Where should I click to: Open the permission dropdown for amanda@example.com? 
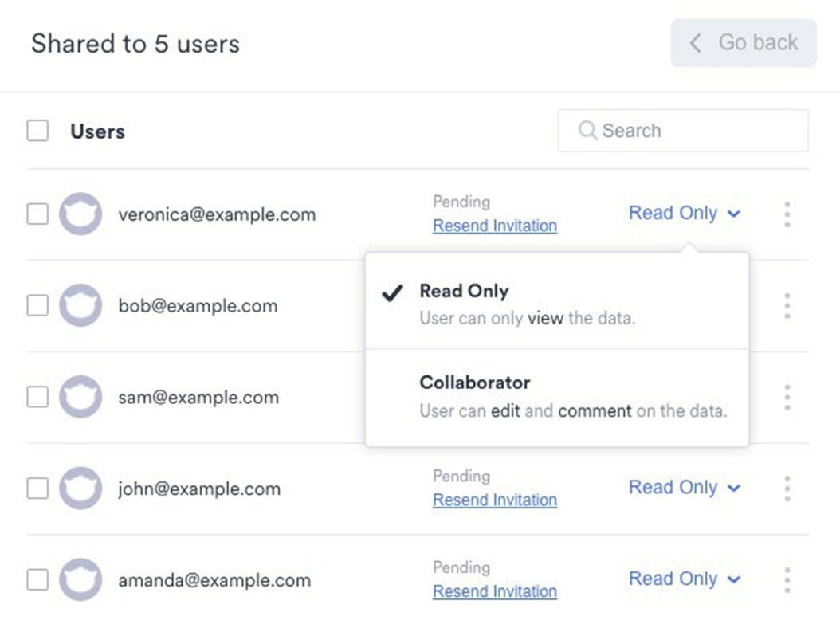pyautogui.click(x=685, y=579)
